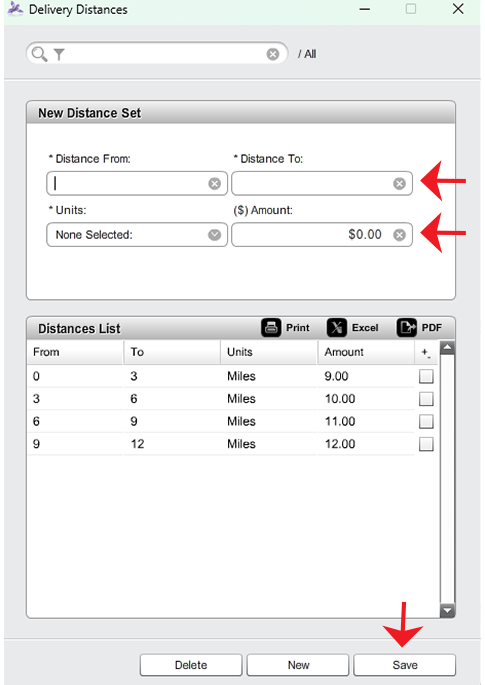Viewport: 485px width, 685px height.
Task: Tick the checkbox for the 9 to 12 row
Action: [x=426, y=444]
